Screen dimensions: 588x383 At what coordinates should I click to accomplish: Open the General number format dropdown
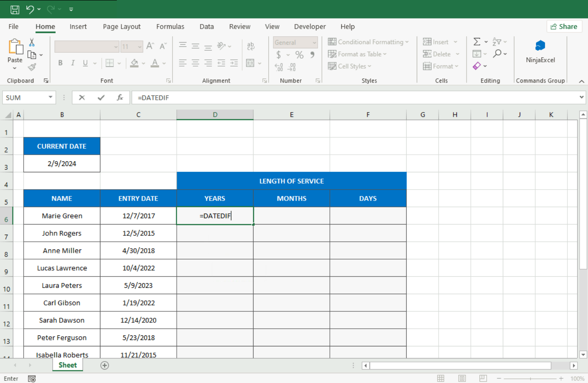[314, 43]
